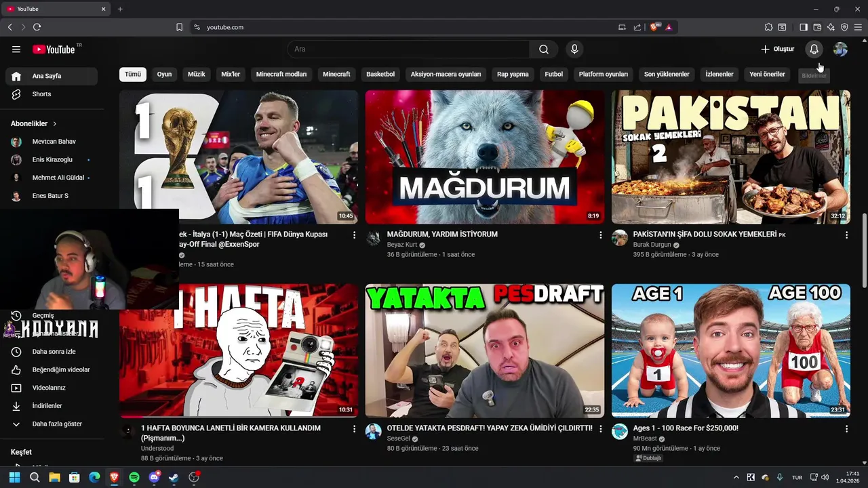This screenshot has width=868, height=488.
Task: Select the Son yüklenenler chip
Action: tap(667, 75)
